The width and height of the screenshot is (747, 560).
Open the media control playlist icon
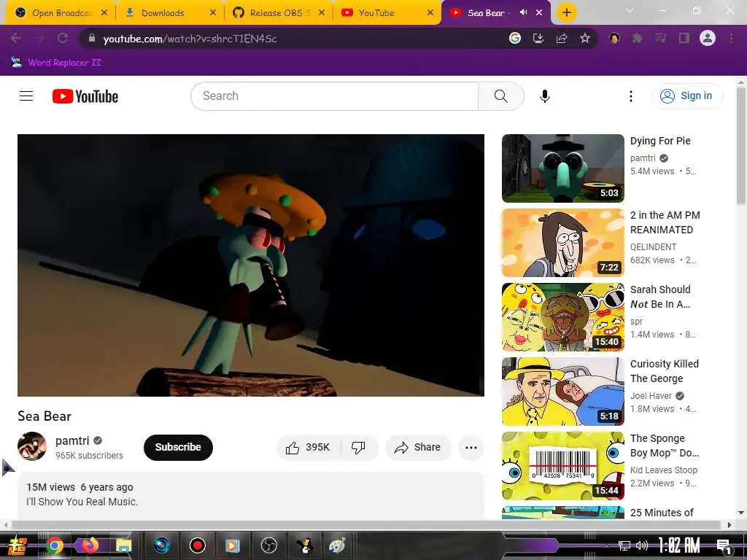coord(661,38)
